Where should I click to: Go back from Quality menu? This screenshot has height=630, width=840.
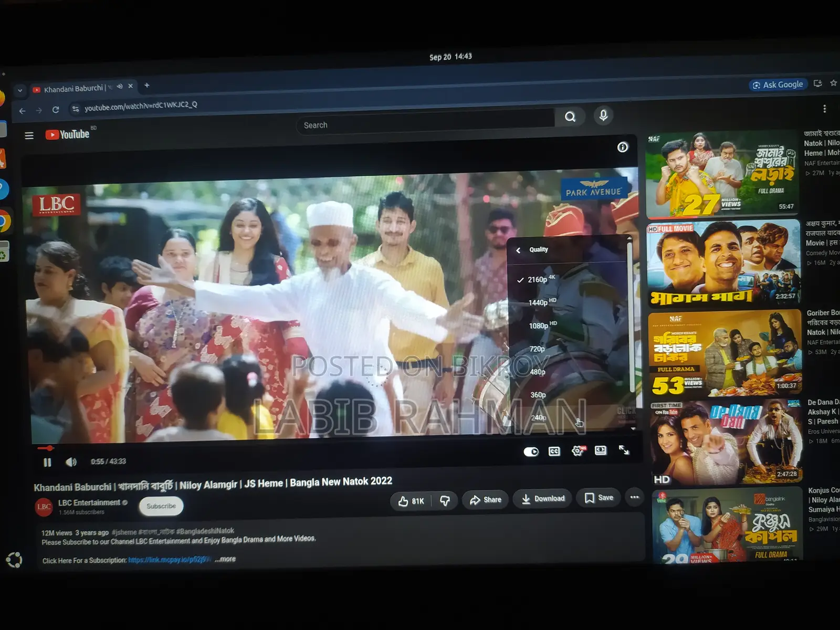518,250
